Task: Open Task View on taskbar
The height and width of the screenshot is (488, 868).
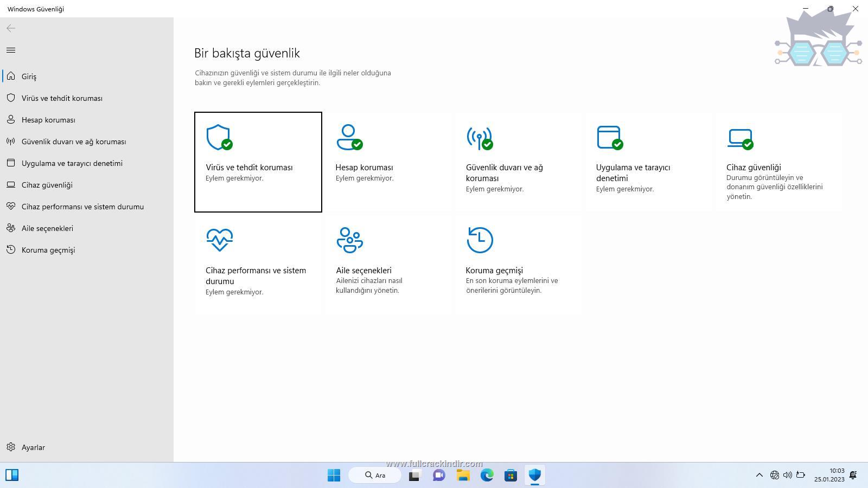Action: pos(414,476)
